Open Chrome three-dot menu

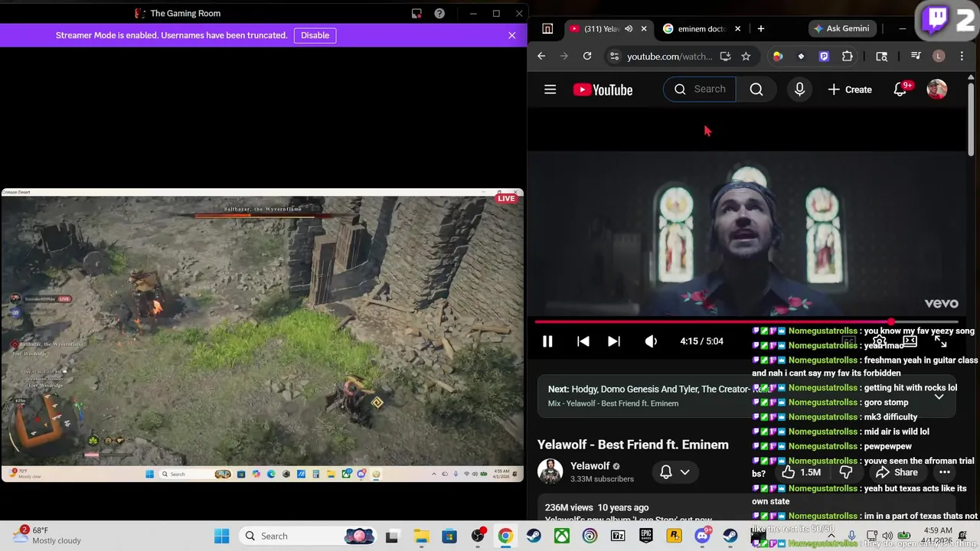962,56
